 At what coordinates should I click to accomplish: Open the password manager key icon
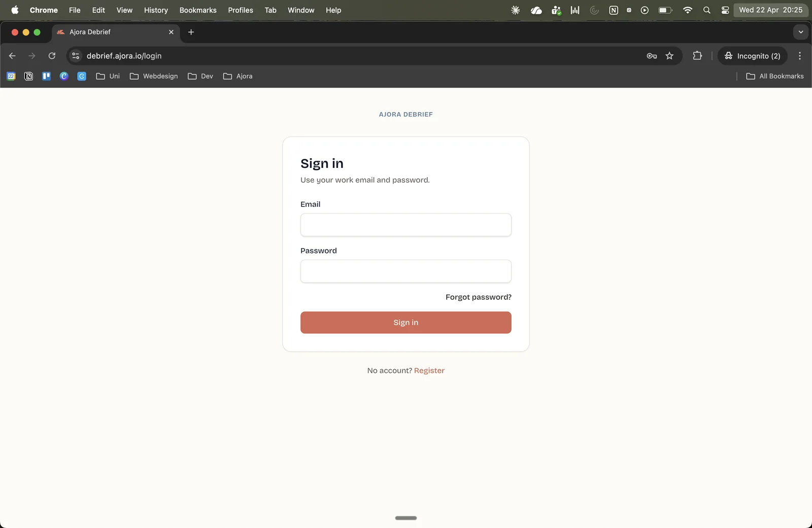(652, 56)
